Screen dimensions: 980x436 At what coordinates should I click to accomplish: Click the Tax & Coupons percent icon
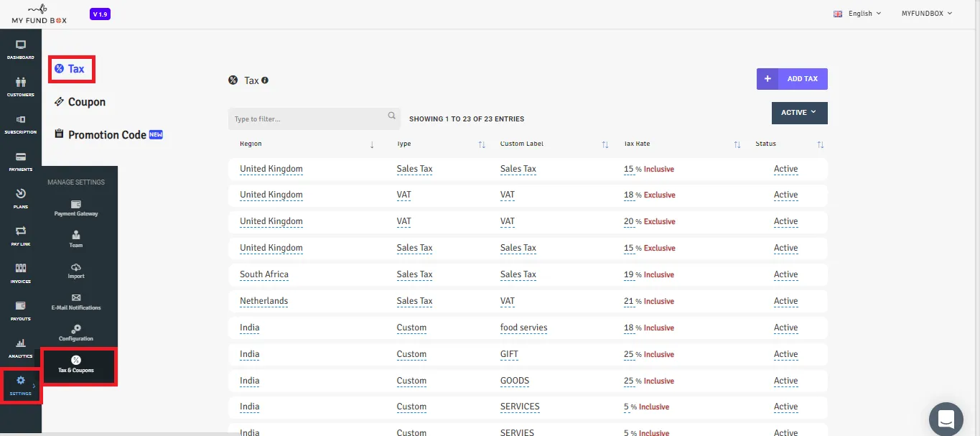(76, 360)
